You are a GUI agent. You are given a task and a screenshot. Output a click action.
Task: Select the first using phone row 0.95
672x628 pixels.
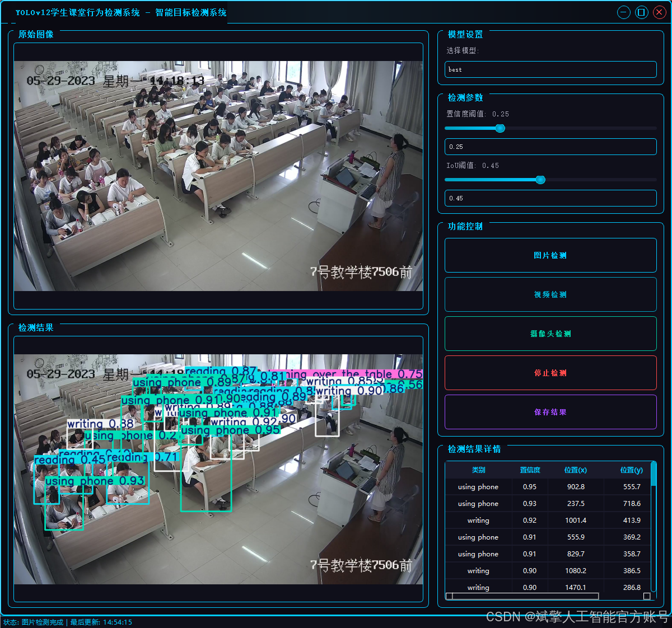478,487
